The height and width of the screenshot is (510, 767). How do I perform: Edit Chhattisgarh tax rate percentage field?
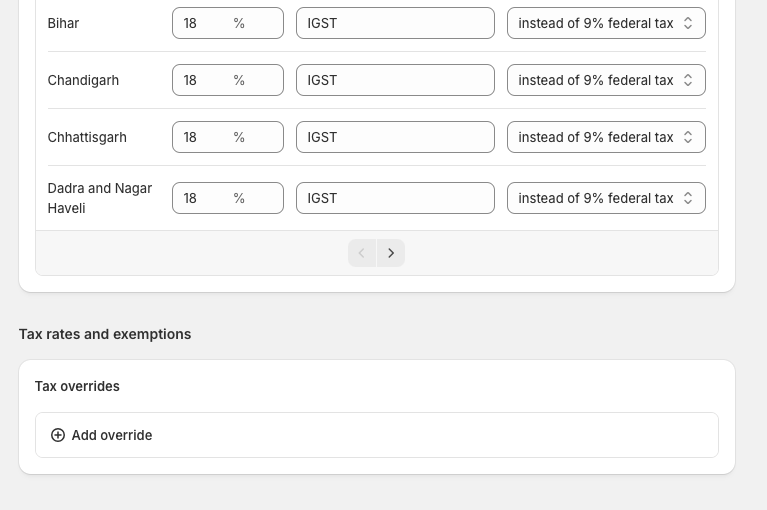tap(205, 137)
